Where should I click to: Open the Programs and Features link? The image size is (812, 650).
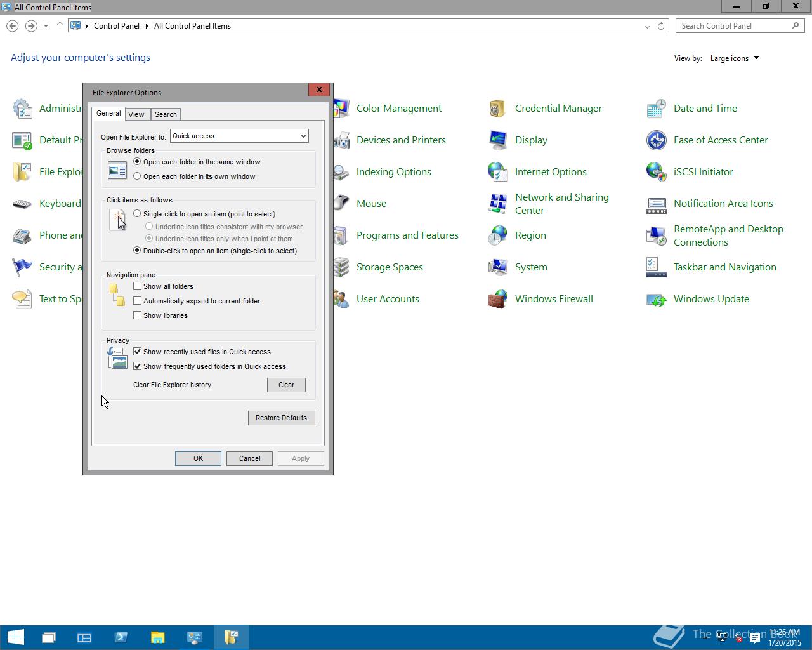[407, 235]
